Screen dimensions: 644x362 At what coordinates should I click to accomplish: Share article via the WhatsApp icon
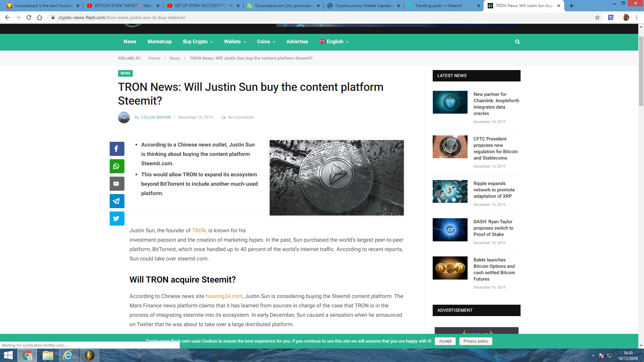pyautogui.click(x=117, y=166)
